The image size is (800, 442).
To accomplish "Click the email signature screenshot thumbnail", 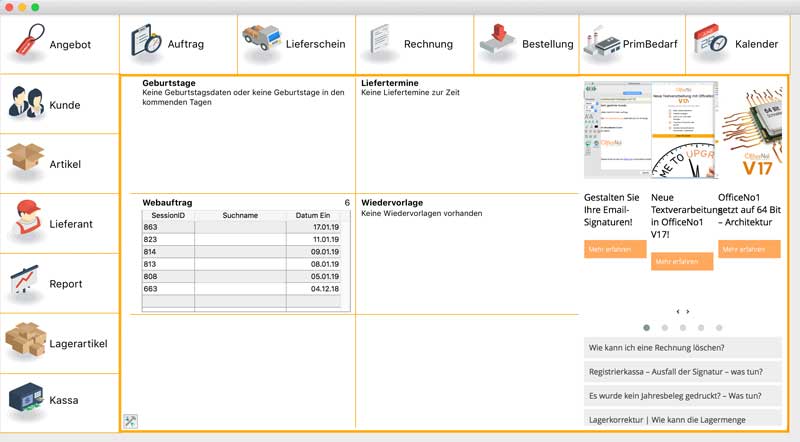I will pos(617,130).
